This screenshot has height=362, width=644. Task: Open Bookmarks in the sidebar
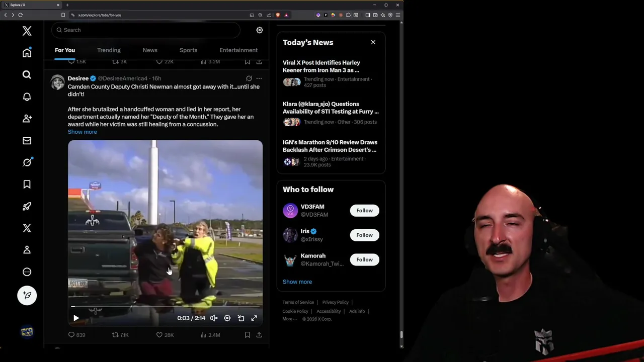[x=27, y=185]
